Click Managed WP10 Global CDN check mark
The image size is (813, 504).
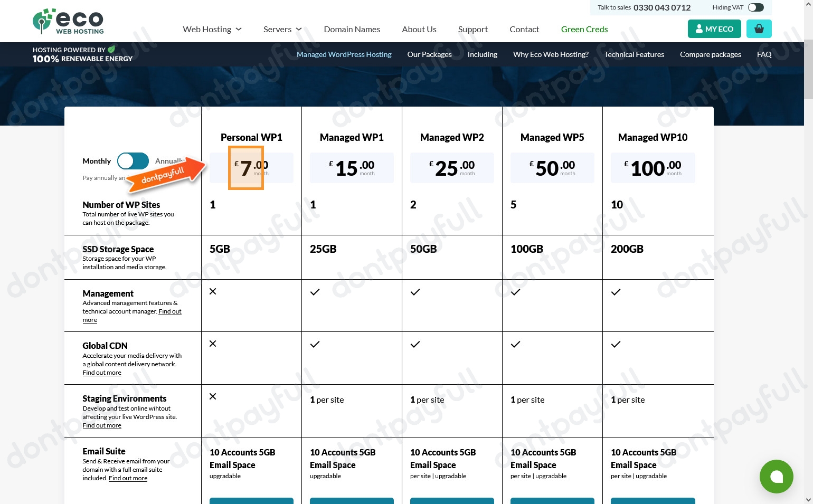pos(616,344)
